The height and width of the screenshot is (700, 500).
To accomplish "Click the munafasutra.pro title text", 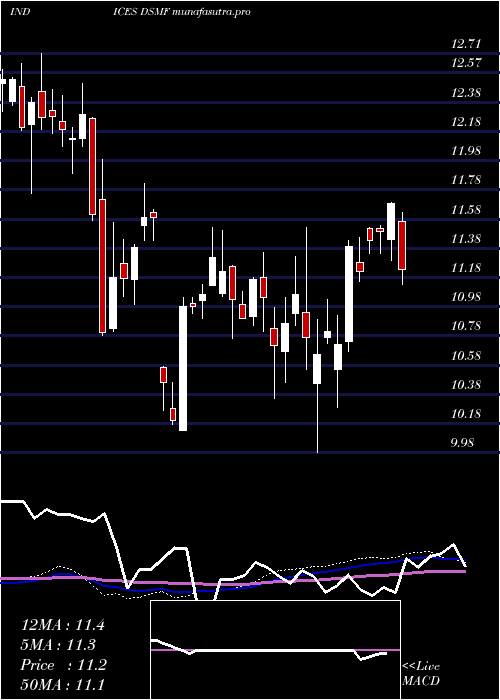I will pos(213,12).
